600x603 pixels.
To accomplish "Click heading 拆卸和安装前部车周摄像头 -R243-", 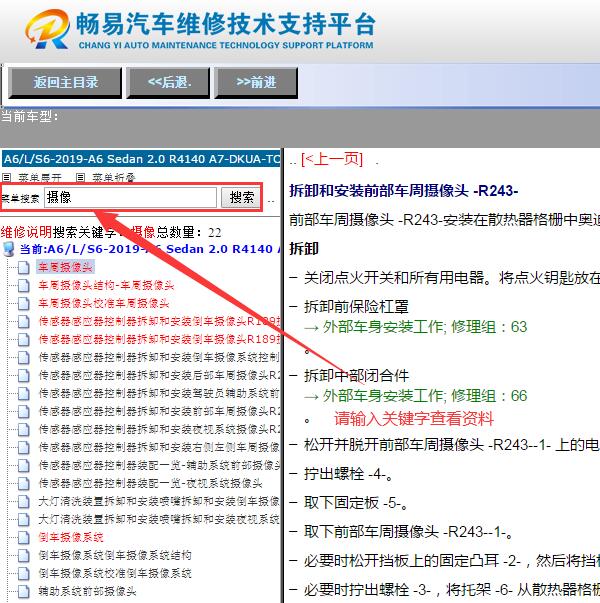I will pos(403,191).
